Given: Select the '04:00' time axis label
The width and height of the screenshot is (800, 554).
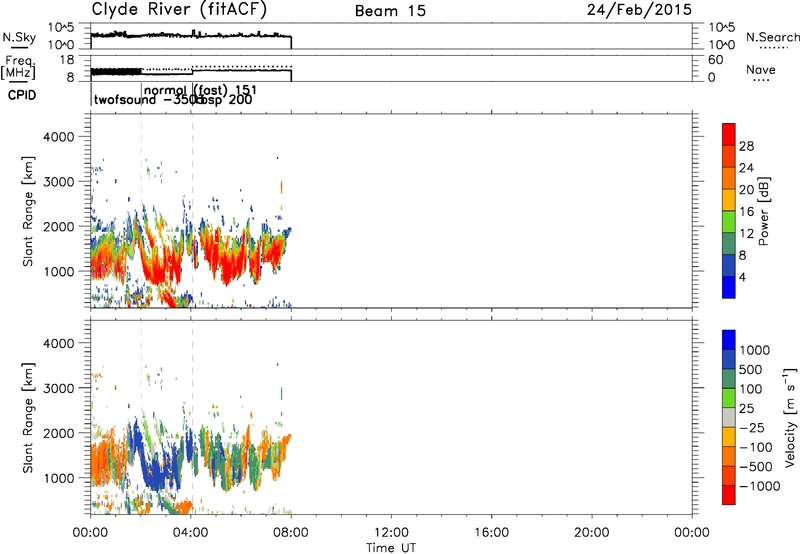Looking at the screenshot, I should (191, 533).
